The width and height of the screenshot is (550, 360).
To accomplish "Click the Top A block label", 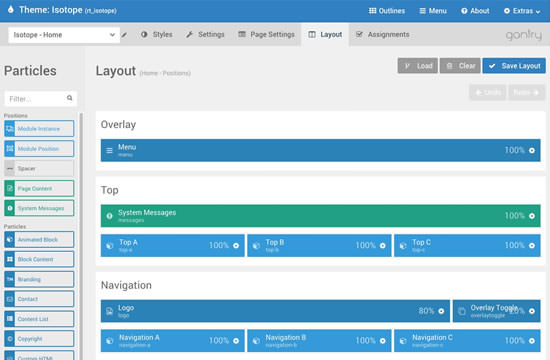I will [128, 242].
